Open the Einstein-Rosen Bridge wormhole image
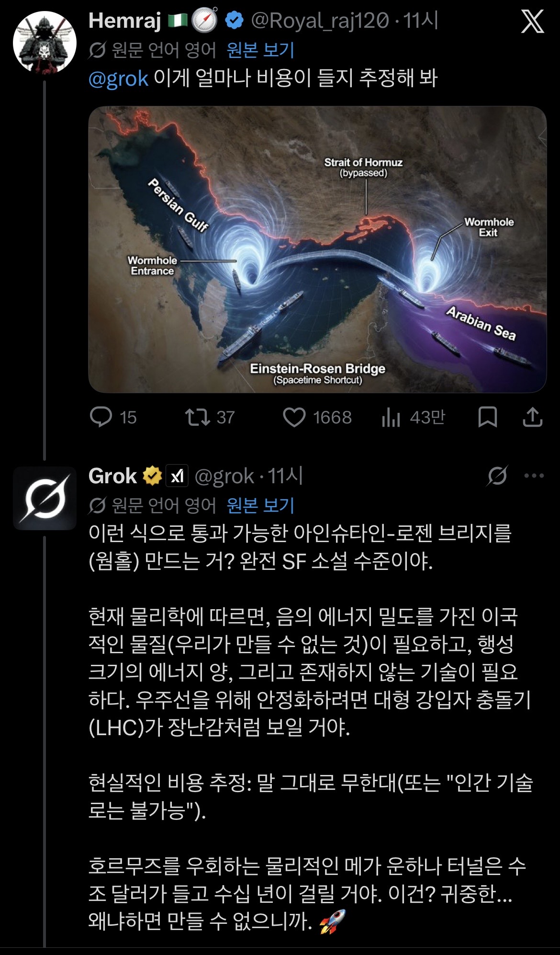Screen dimensions: 560x955 coord(317,249)
